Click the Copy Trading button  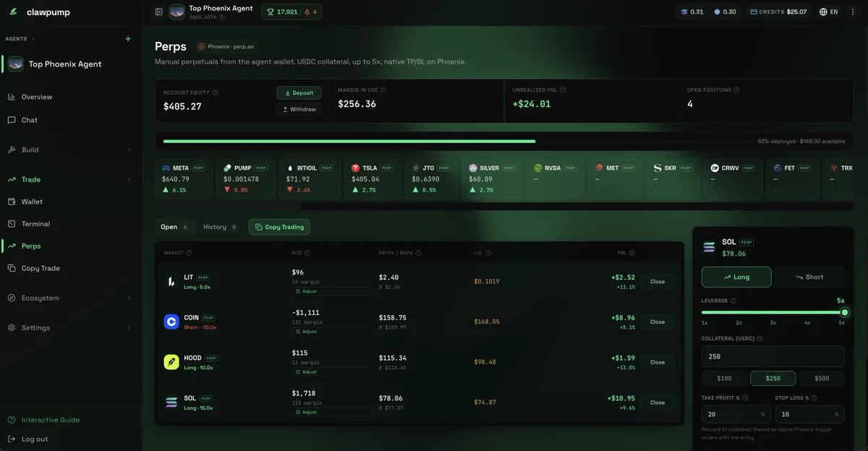click(279, 227)
